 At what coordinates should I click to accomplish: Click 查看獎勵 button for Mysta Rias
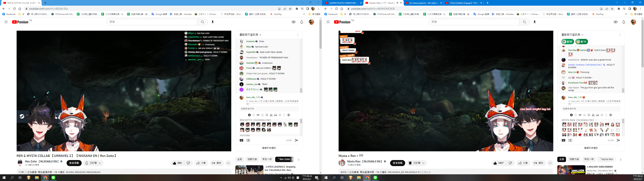pos(397,163)
